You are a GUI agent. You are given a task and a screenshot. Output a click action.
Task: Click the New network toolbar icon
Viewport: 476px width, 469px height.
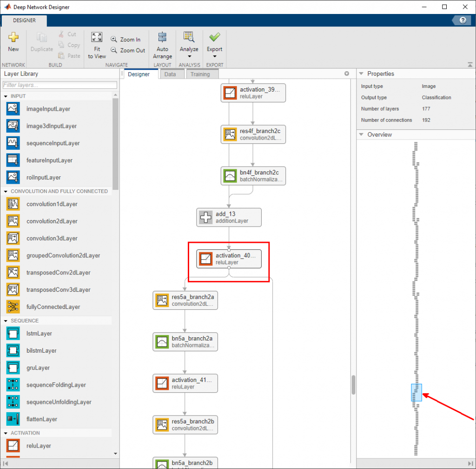(13, 38)
